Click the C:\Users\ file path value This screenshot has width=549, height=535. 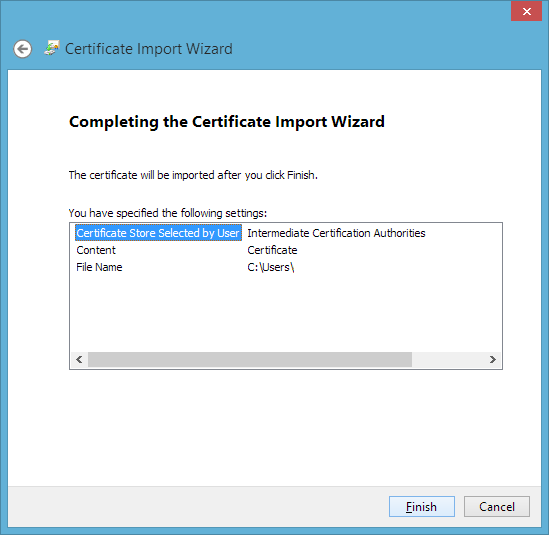[271, 267]
